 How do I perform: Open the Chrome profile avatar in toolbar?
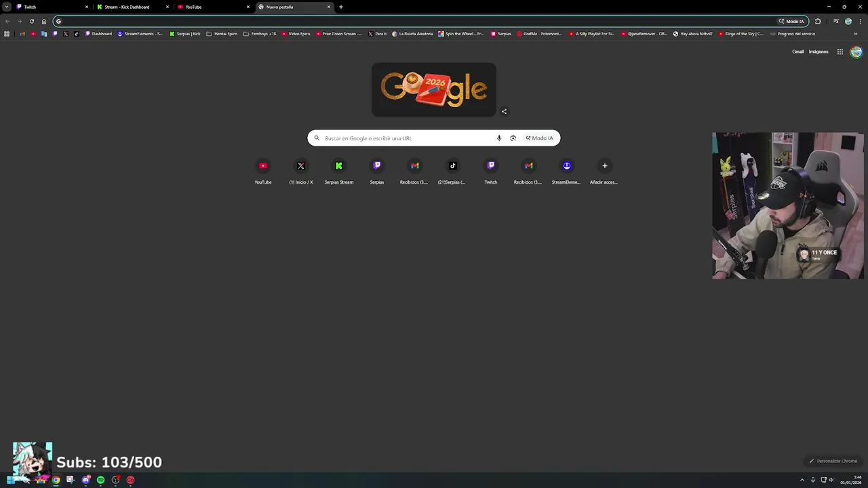(848, 21)
